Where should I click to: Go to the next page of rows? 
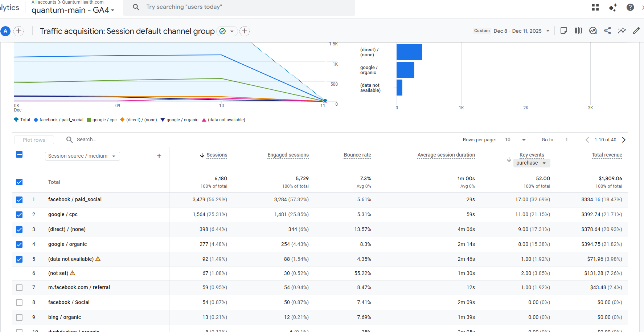(624, 140)
